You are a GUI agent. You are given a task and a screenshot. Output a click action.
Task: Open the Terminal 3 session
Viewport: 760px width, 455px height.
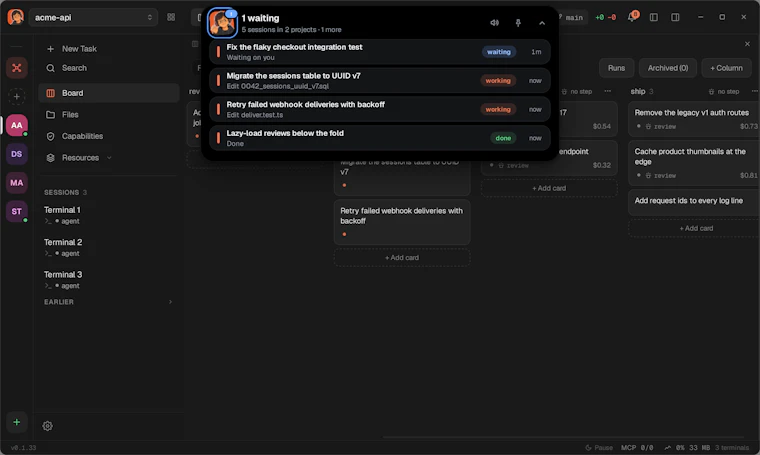coord(109,280)
